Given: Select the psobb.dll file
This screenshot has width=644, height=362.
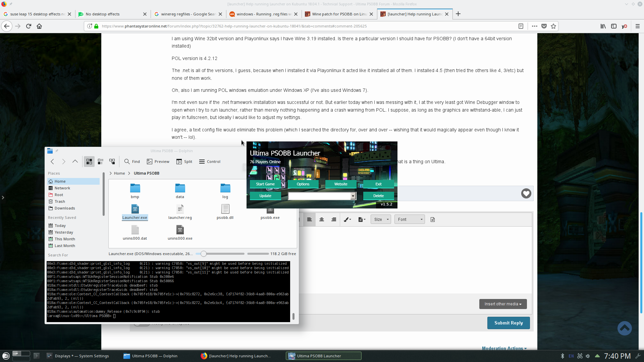Looking at the screenshot, I should point(225,212).
